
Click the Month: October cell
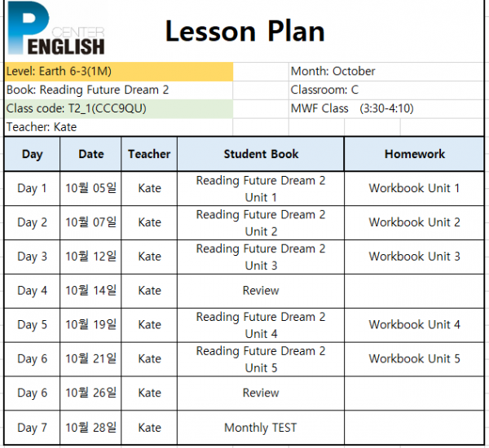(386, 72)
